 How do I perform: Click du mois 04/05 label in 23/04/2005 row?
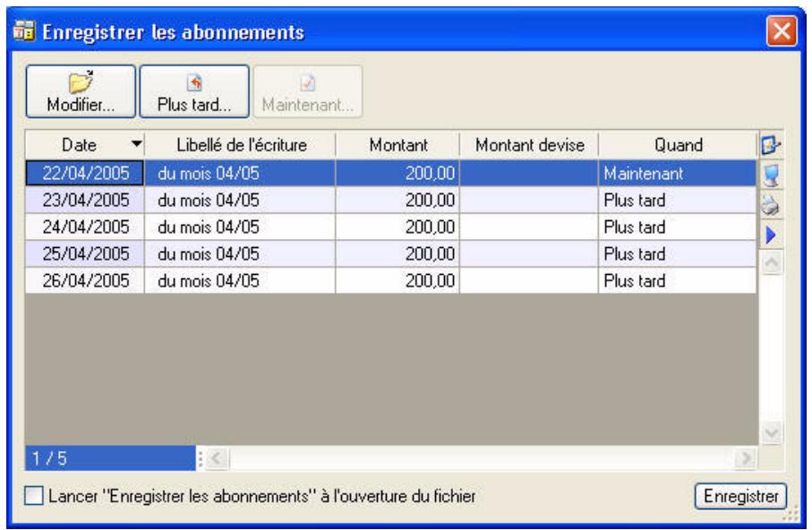[240, 200]
